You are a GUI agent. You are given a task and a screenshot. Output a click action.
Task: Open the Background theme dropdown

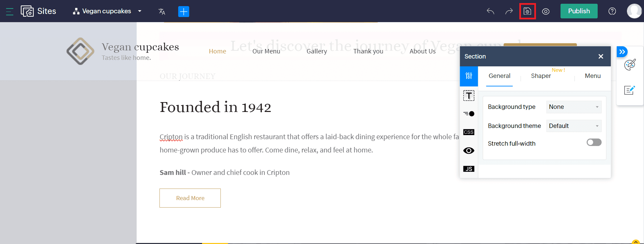(573, 126)
